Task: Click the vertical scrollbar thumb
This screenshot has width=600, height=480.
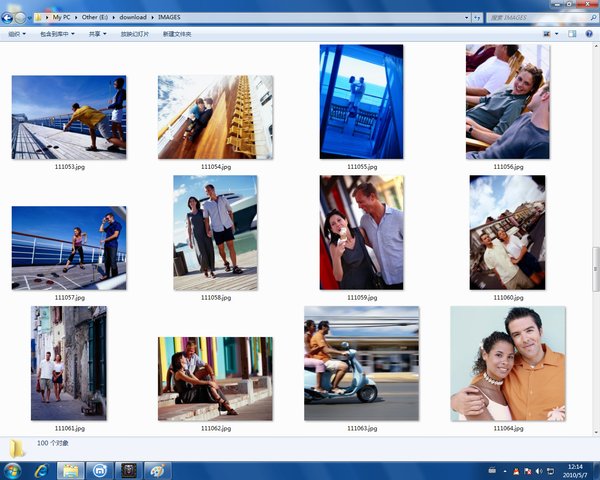Action: (x=595, y=258)
